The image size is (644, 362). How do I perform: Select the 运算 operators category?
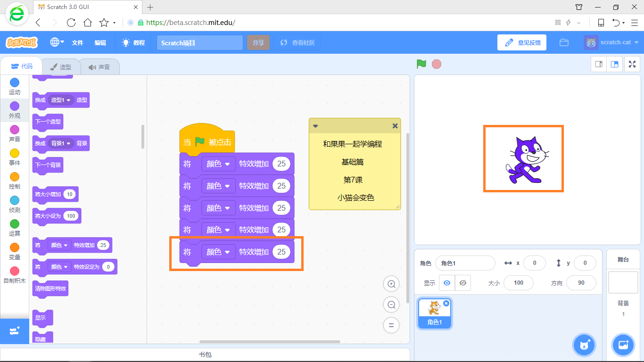coord(15,228)
